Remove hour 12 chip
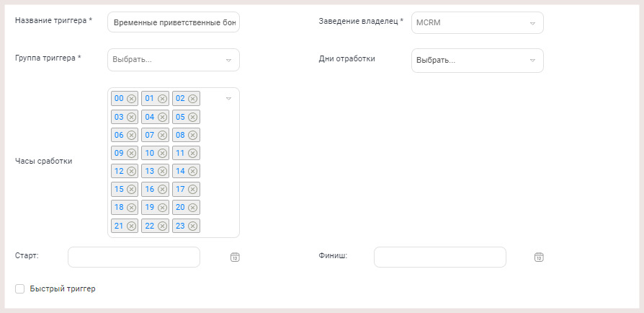The width and height of the screenshot is (644, 313). point(131,171)
